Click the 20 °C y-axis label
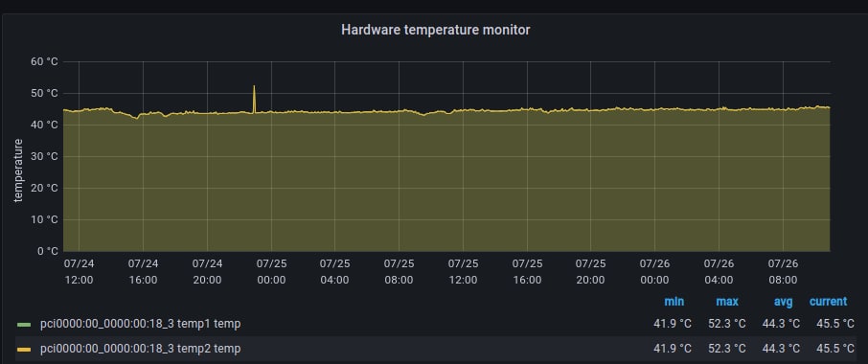868x364 pixels. point(44,188)
